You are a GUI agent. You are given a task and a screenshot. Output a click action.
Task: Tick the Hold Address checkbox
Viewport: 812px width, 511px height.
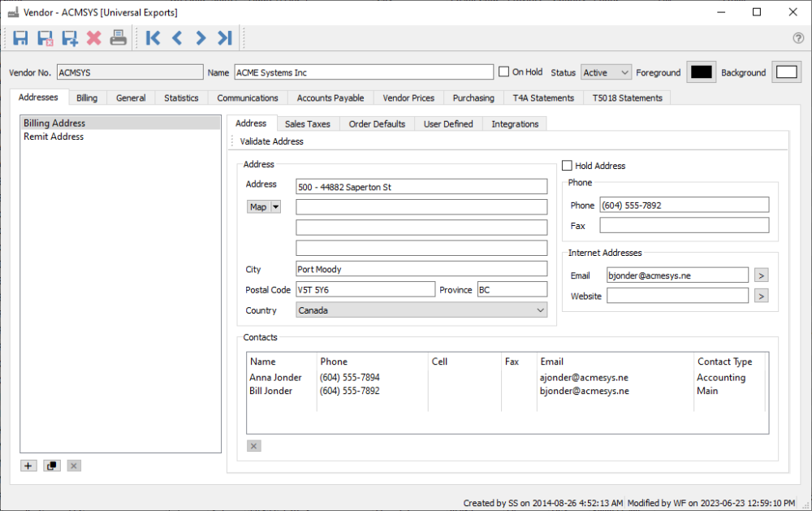[x=567, y=166]
